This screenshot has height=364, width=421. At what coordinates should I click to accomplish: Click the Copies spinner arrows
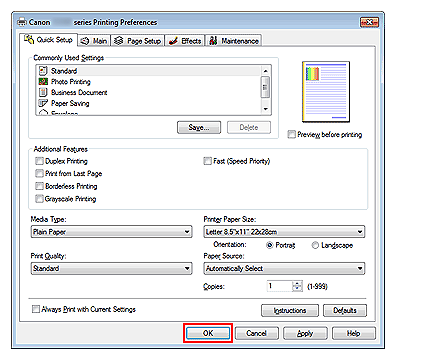297,286
